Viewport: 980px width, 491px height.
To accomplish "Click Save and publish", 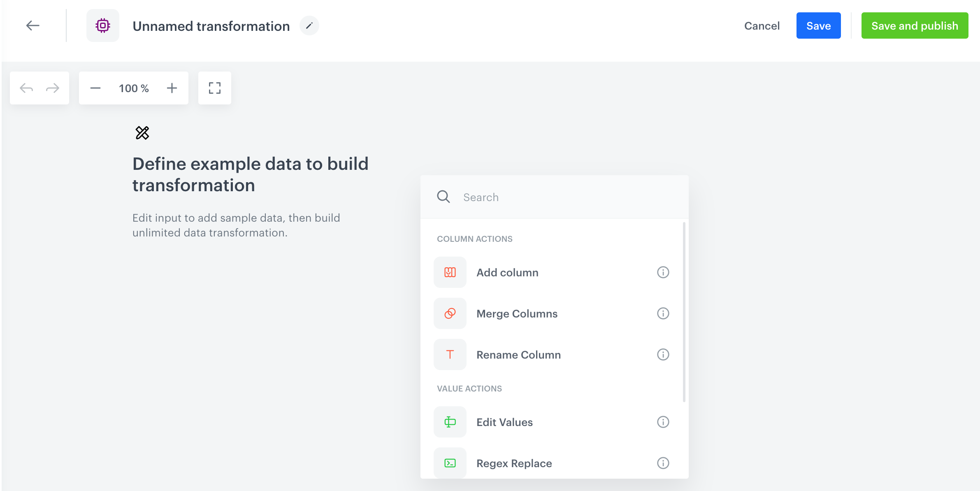I will click(x=914, y=25).
